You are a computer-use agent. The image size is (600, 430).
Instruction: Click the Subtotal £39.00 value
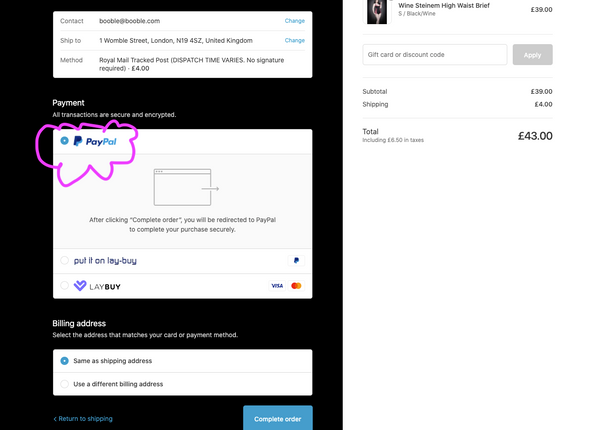click(541, 91)
